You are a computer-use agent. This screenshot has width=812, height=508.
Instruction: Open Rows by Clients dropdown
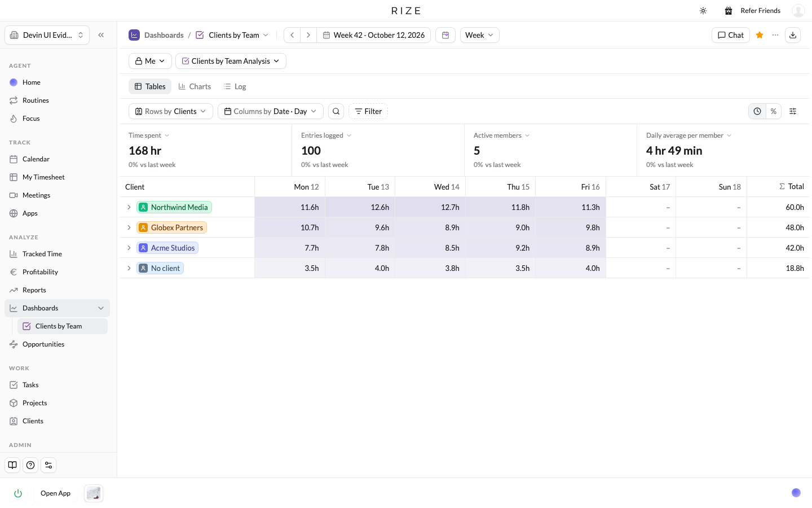point(171,111)
